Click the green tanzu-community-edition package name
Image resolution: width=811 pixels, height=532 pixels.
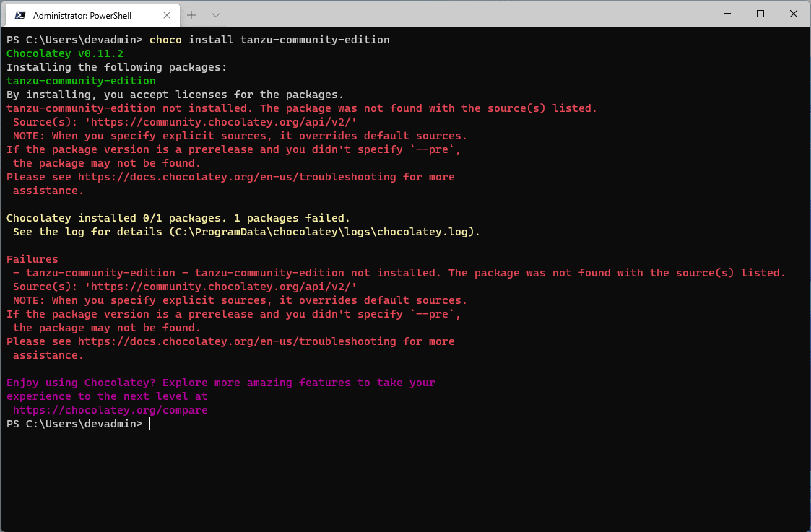[81, 81]
